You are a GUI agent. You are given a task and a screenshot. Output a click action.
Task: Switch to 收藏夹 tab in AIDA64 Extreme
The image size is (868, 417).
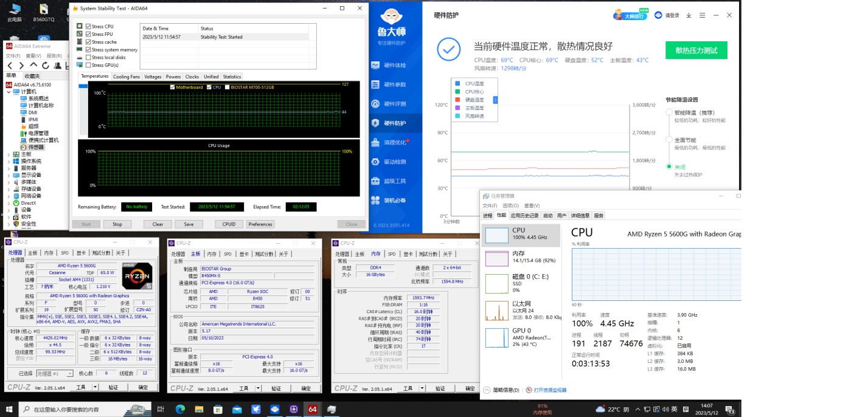coord(32,76)
